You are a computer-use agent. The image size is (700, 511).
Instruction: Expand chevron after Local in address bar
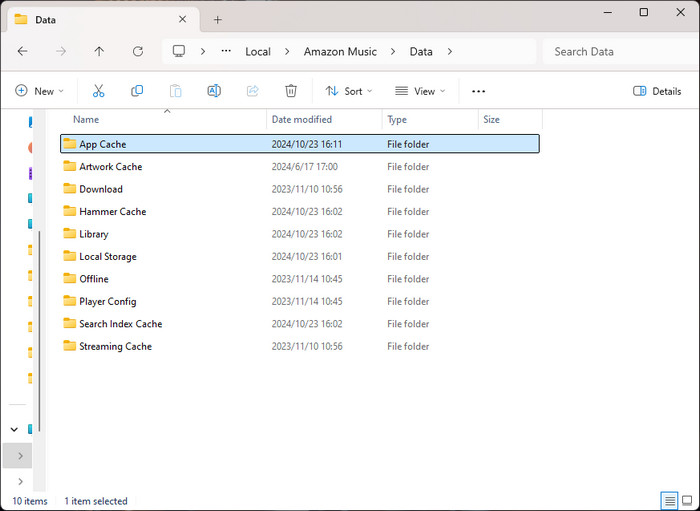(287, 52)
